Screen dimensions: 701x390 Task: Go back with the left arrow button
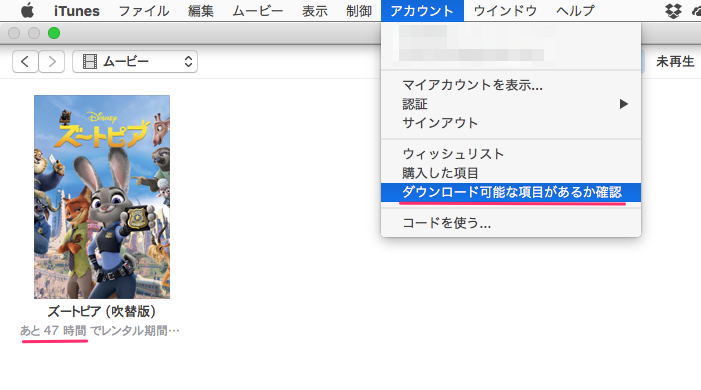pos(25,61)
